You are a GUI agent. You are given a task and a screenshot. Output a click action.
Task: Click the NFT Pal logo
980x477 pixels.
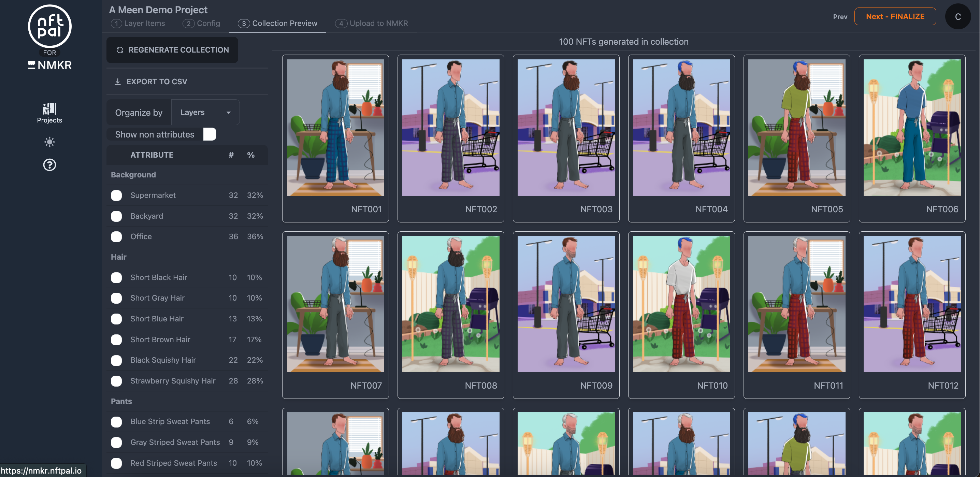(x=49, y=27)
